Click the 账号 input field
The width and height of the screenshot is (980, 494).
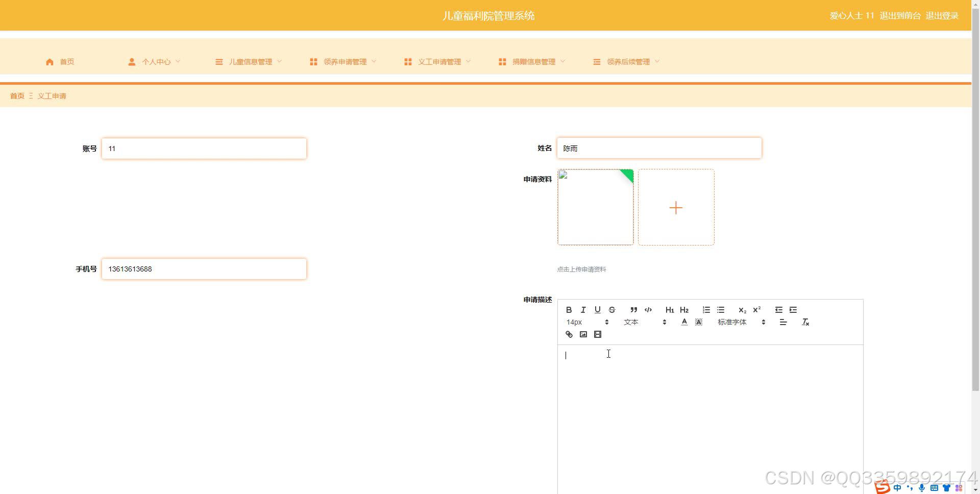[x=204, y=149]
